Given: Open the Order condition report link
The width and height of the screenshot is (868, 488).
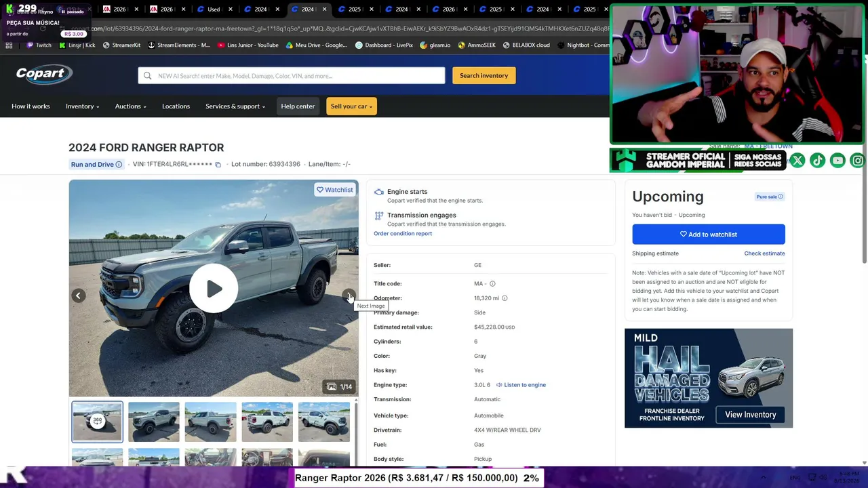Looking at the screenshot, I should pos(403,234).
